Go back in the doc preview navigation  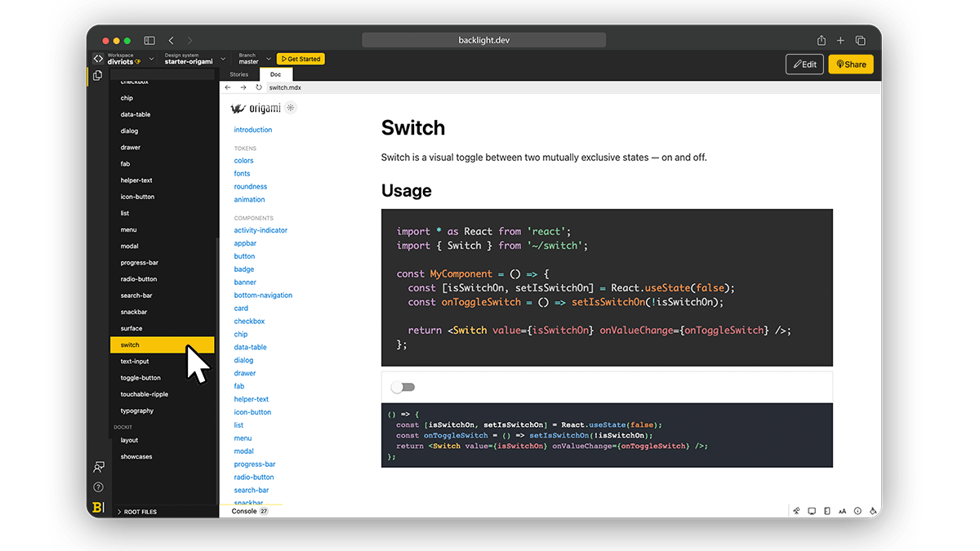coord(228,87)
